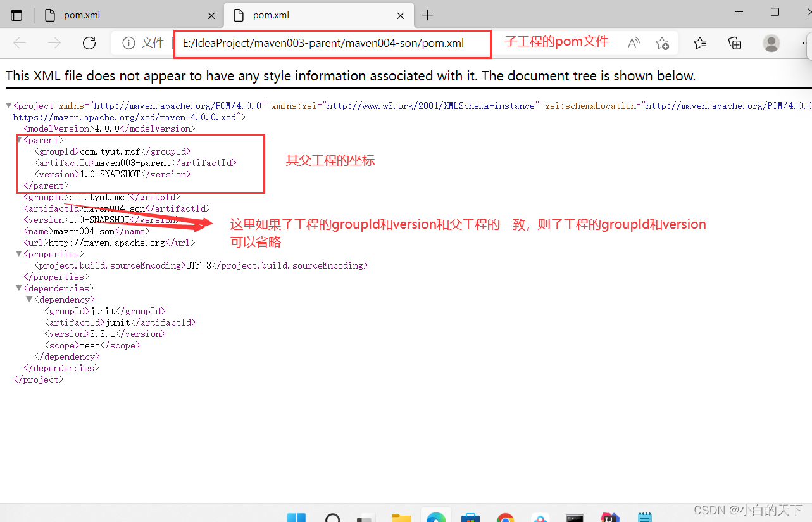
Task: Start Read aloud for this page
Action: click(x=634, y=43)
